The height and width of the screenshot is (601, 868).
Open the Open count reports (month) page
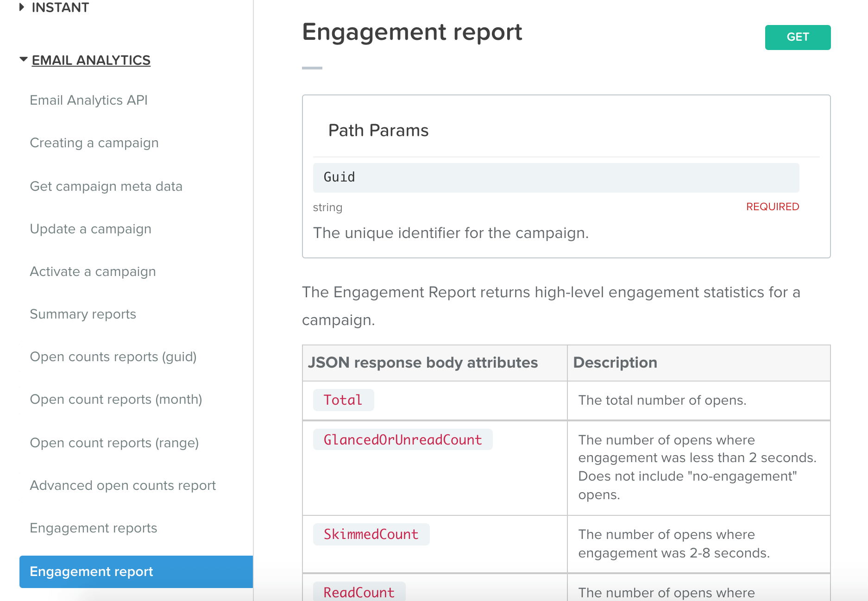point(116,399)
